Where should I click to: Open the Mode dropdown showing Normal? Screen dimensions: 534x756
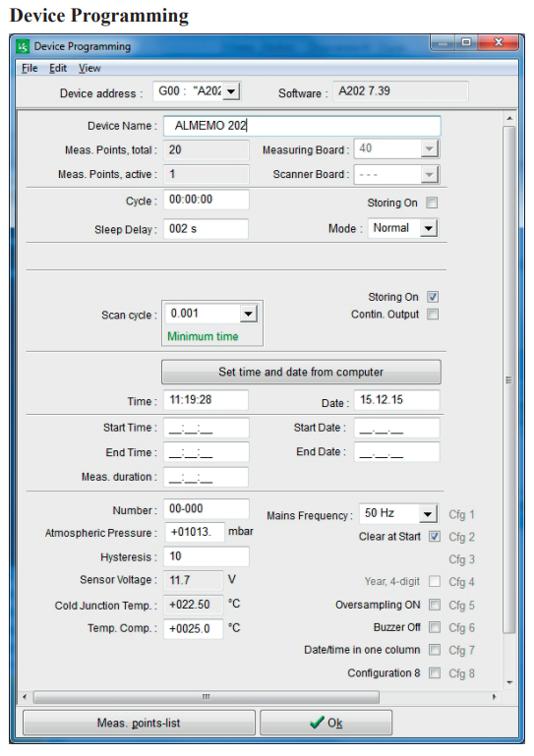pyautogui.click(x=428, y=227)
